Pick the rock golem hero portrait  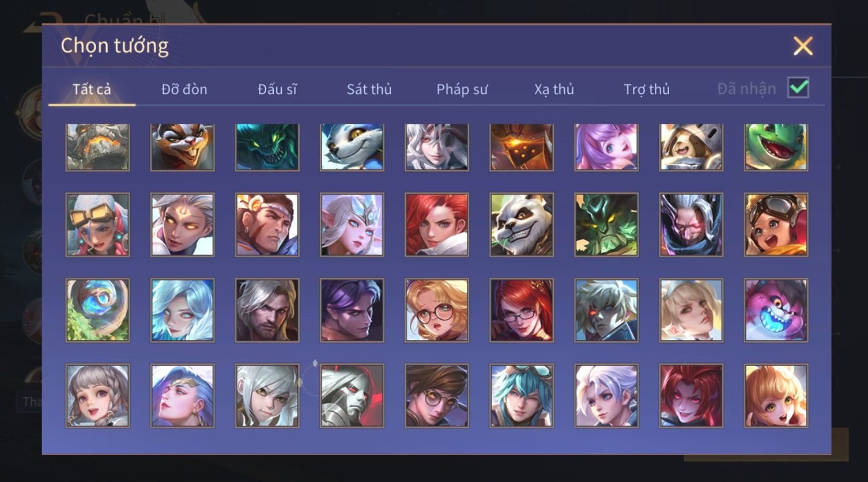pos(97,147)
